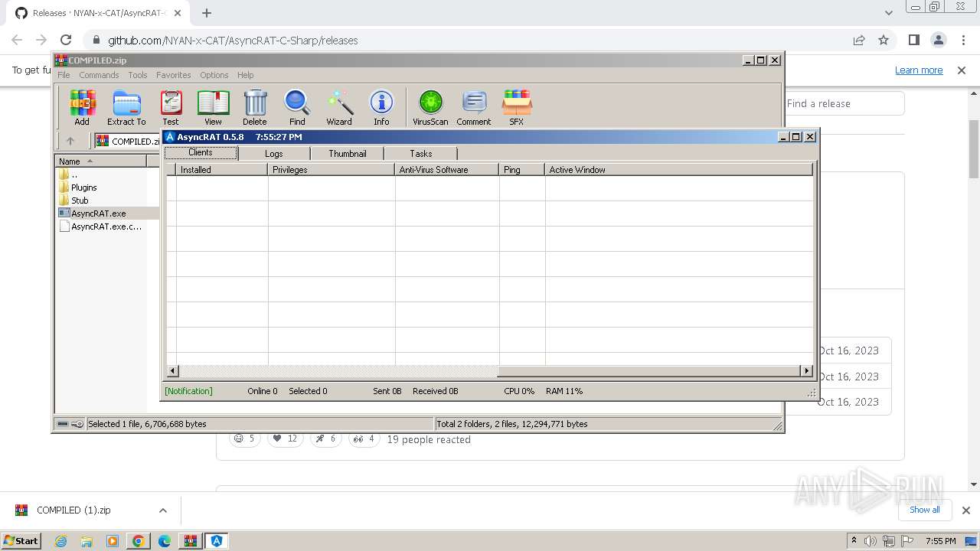Switch to the Clients tab in AsyncRAT
Viewport: 980px width, 551px height.
pos(201,153)
